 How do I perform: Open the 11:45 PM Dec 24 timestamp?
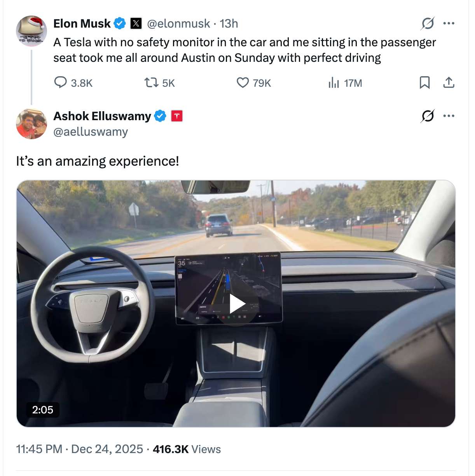[x=79, y=449]
